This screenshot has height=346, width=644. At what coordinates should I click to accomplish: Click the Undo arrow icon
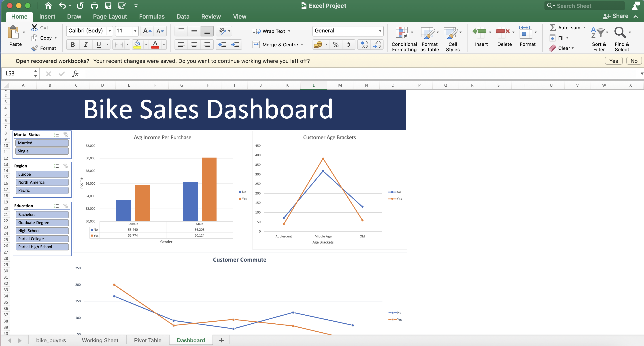coord(62,6)
